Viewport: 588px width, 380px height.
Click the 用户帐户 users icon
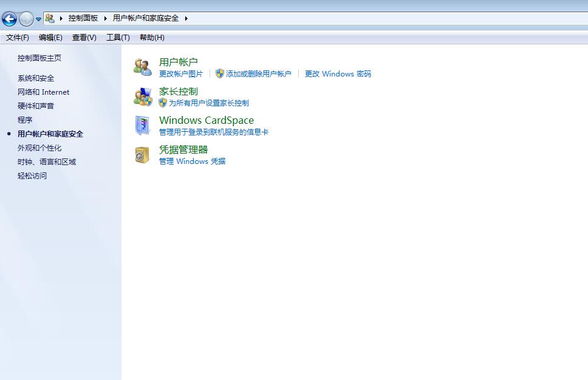point(143,67)
